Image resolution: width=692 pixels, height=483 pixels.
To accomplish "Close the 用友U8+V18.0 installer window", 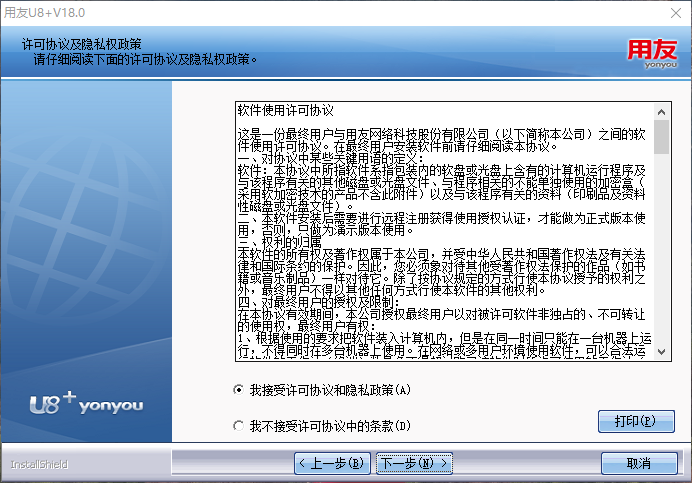I will (x=676, y=13).
